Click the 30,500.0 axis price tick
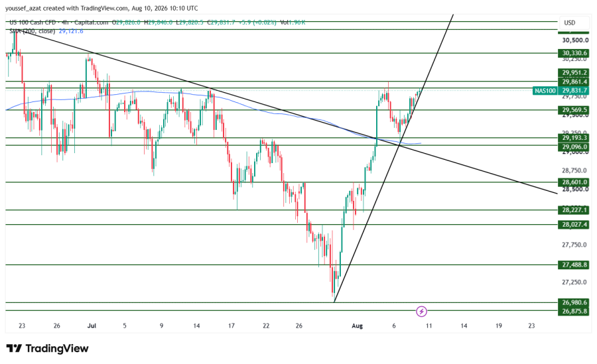Viewport: 597px width, 364px height. coord(575,40)
